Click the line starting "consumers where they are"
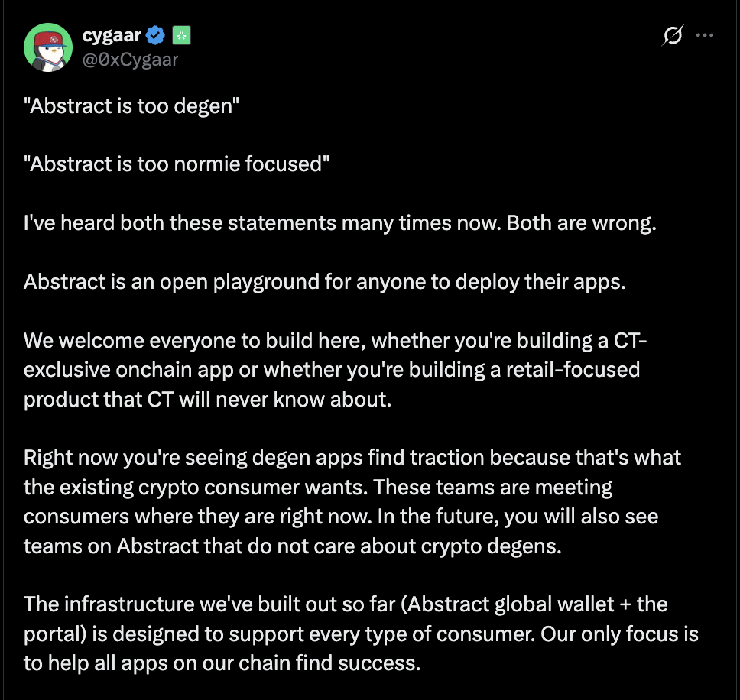 click(x=341, y=517)
